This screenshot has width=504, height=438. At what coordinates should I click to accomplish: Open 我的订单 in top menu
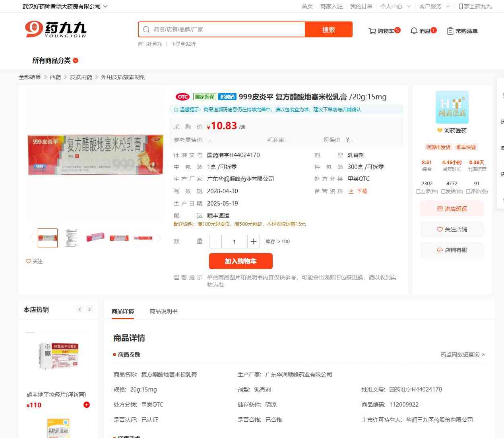[x=361, y=6]
